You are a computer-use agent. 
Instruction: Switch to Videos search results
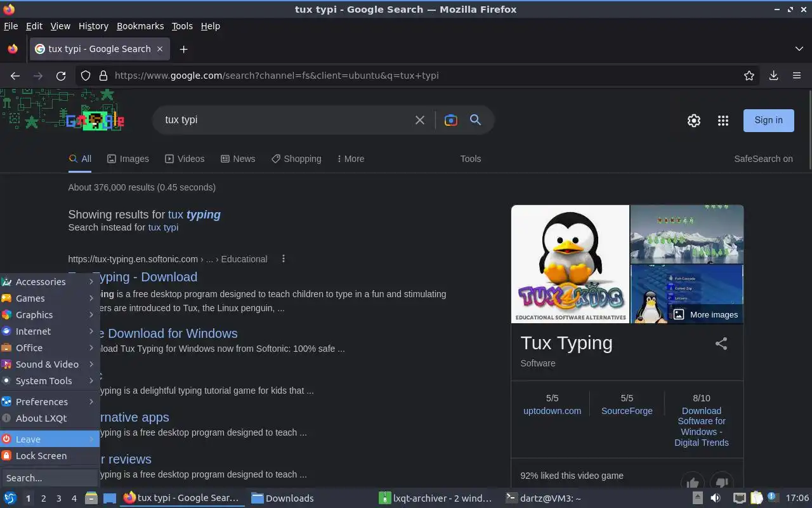(185, 159)
